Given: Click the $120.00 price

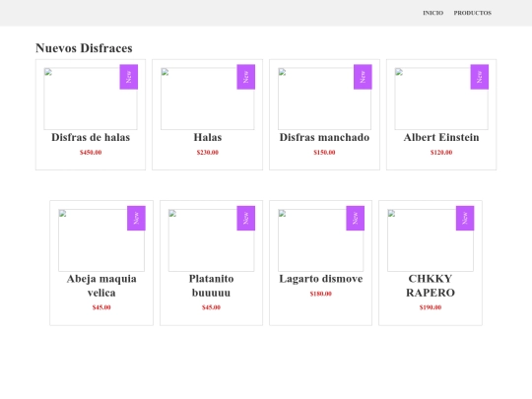Looking at the screenshot, I should tap(441, 153).
